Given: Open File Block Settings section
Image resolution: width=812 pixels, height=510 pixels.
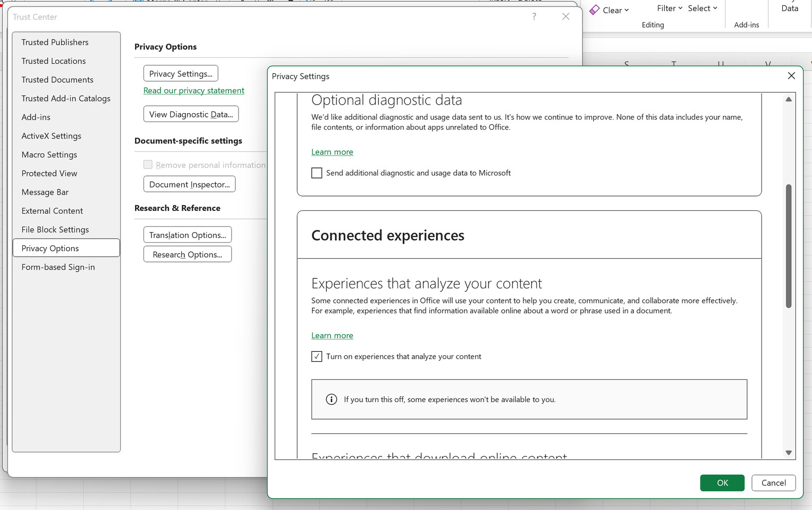Looking at the screenshot, I should click(x=66, y=229).
